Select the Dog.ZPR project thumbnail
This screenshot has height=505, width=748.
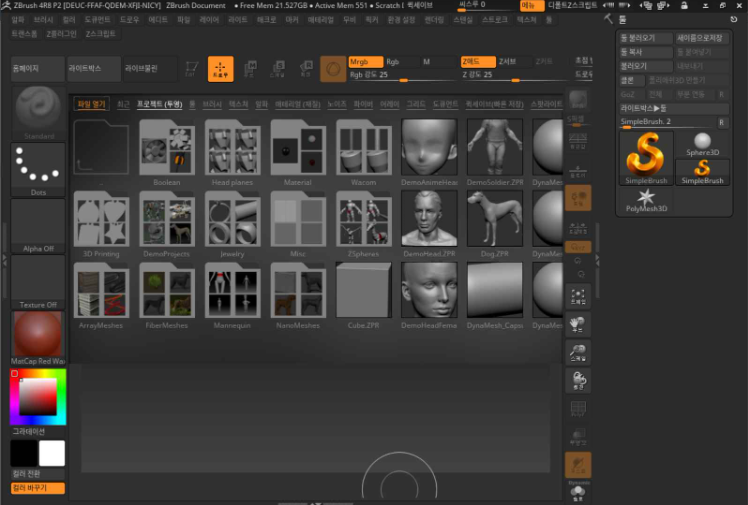point(495,220)
